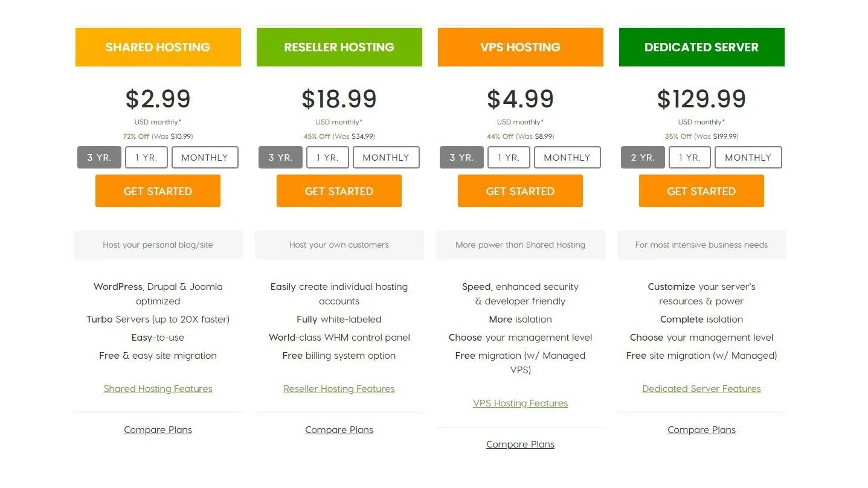View the VPS Hosting Features link
The image size is (868, 488).
(520, 403)
